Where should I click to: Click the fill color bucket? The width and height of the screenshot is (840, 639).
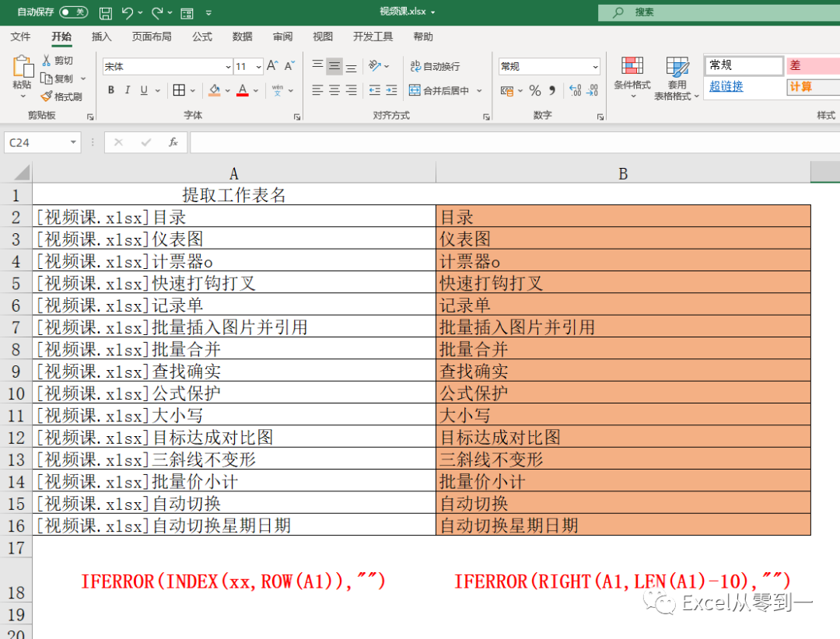pyautogui.click(x=215, y=90)
